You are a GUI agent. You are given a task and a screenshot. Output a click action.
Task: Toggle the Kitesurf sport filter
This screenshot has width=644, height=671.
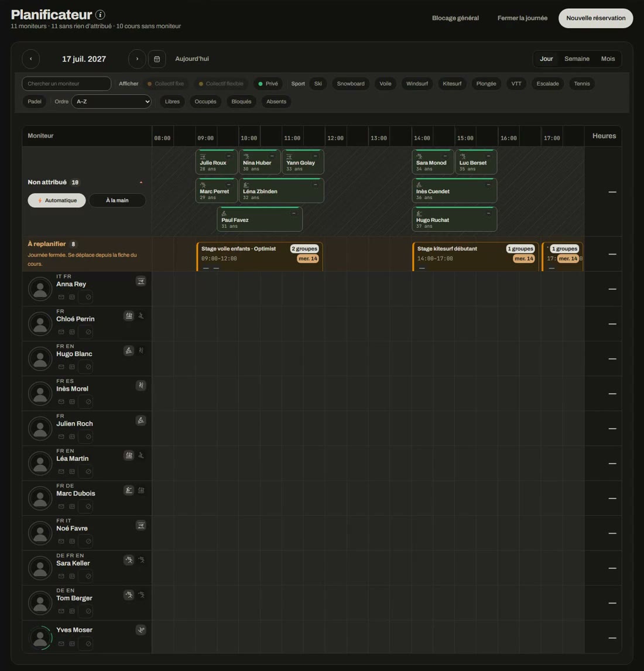(x=452, y=84)
